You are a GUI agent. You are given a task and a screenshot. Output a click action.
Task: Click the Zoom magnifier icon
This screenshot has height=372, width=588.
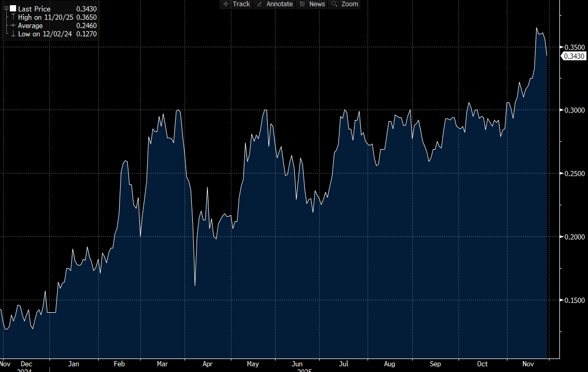(x=334, y=4)
